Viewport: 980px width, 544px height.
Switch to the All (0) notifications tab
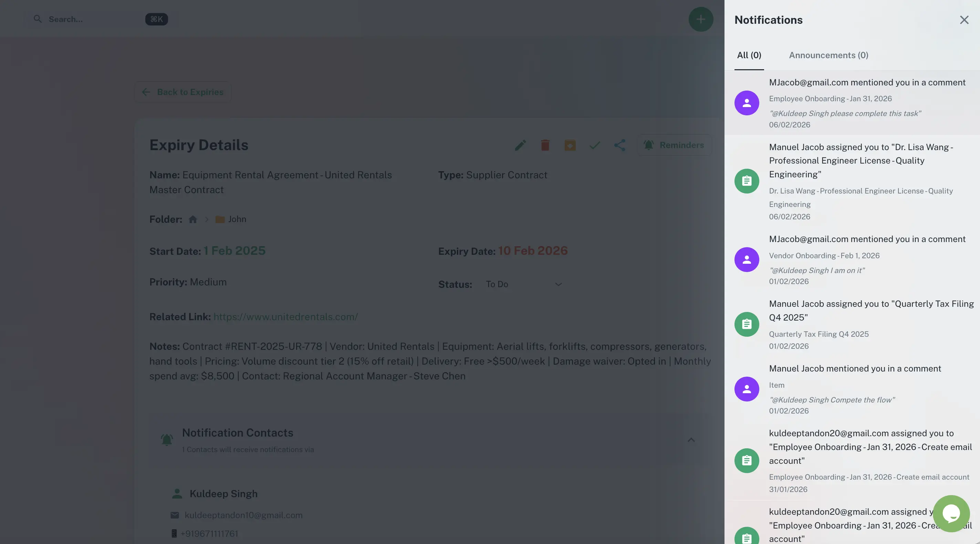pyautogui.click(x=749, y=55)
